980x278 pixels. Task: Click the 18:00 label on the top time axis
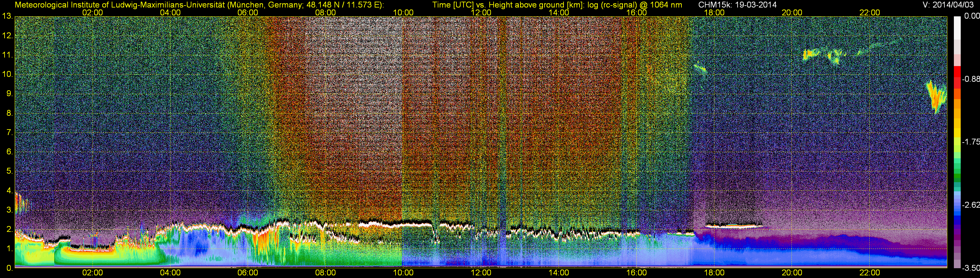click(714, 12)
